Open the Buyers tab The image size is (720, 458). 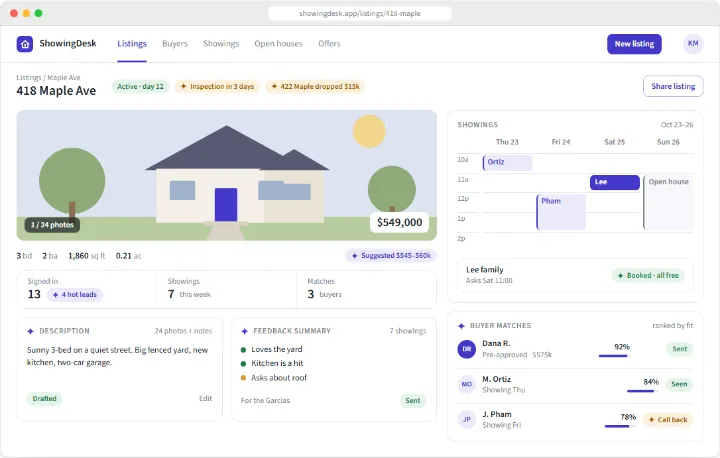[x=175, y=44]
